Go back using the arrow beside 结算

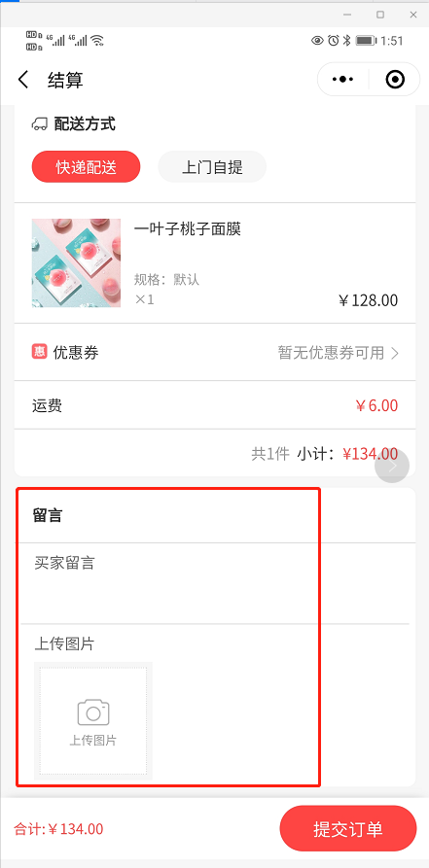pyautogui.click(x=22, y=80)
